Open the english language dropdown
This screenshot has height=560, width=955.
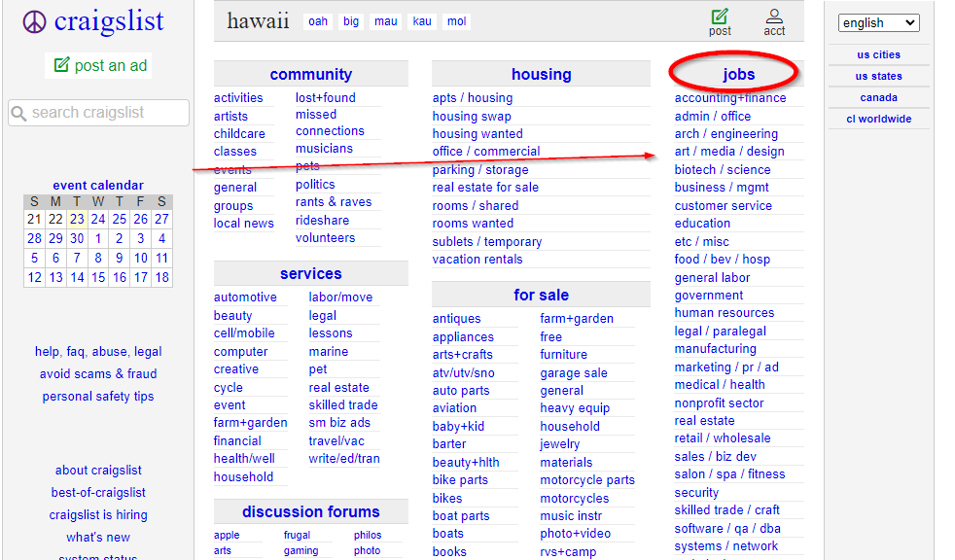[x=878, y=23]
